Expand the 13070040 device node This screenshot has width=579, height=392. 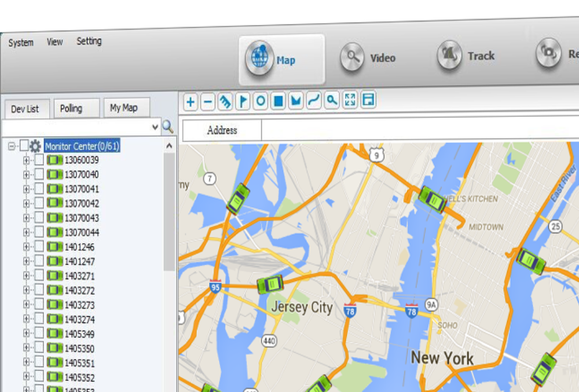[26, 175]
